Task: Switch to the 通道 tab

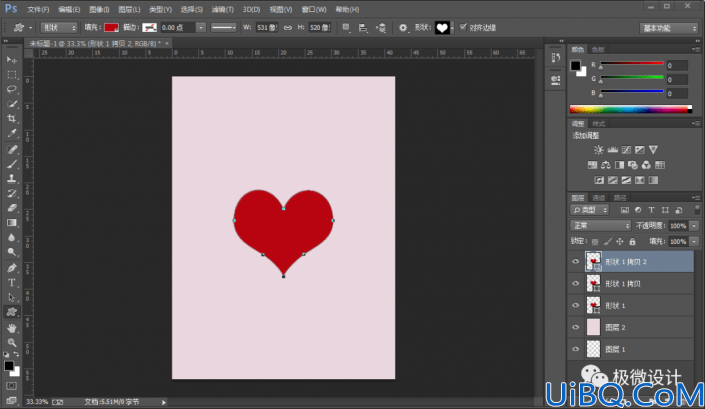Action: pos(598,198)
